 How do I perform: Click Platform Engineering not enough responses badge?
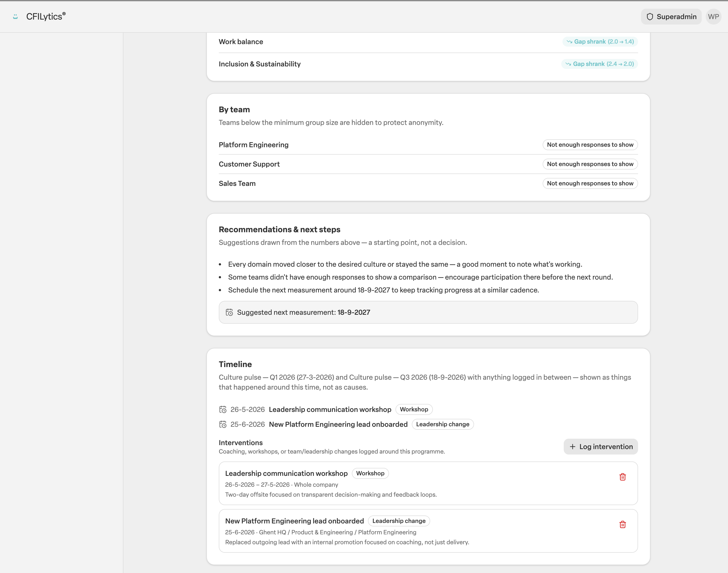(x=590, y=144)
